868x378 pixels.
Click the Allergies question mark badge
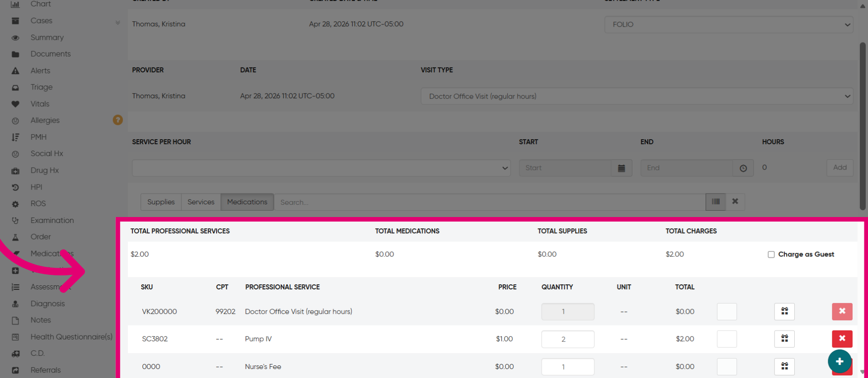118,120
